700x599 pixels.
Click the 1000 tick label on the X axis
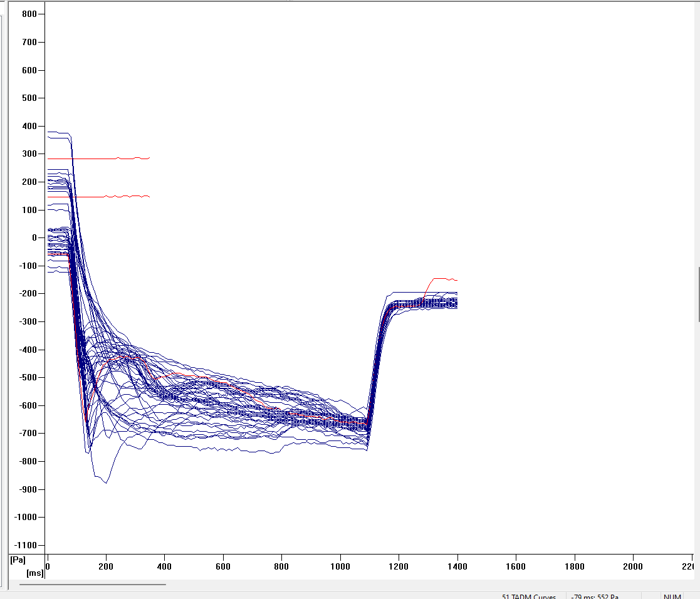340,566
